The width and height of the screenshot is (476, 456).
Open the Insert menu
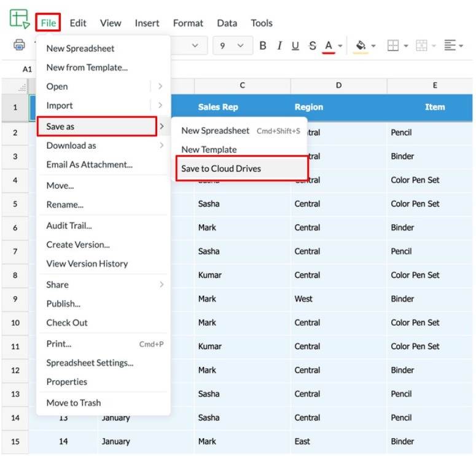[x=147, y=23]
